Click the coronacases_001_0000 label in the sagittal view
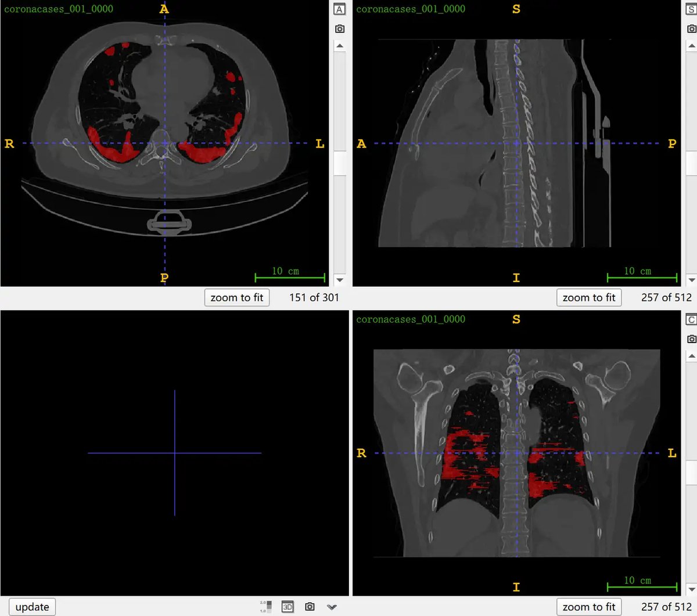 [411, 9]
